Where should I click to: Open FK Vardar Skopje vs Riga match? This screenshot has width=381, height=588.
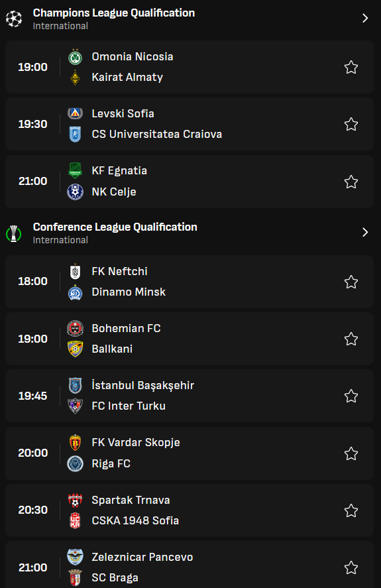[x=190, y=453]
